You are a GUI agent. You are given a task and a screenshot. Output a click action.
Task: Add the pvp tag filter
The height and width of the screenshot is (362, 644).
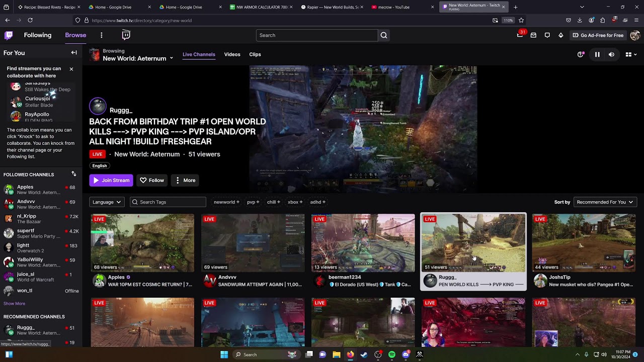(x=253, y=202)
